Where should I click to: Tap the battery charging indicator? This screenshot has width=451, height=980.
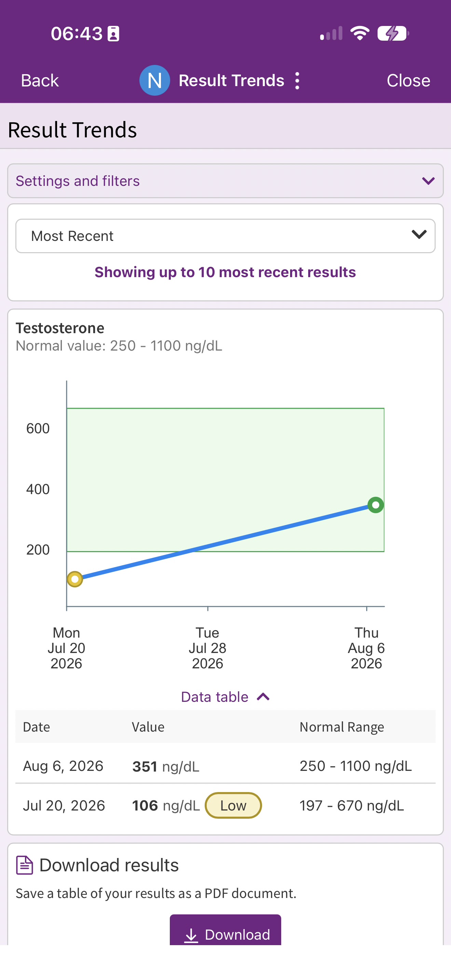393,33
